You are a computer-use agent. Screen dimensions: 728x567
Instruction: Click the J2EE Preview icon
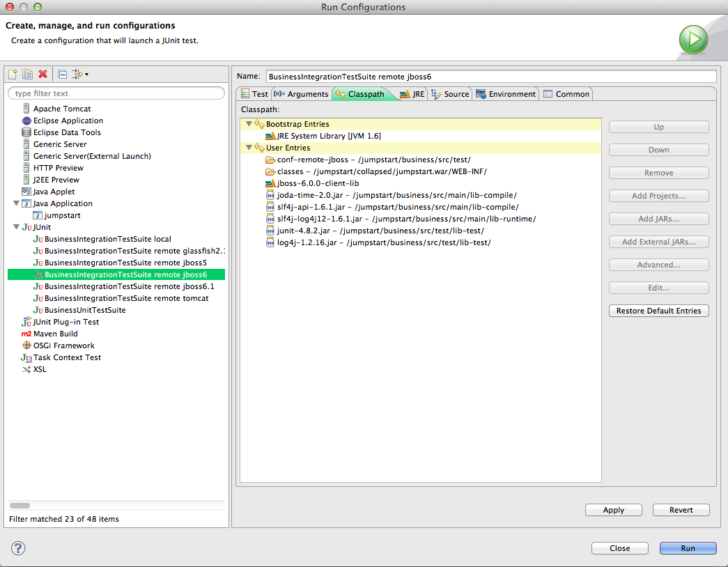tap(26, 180)
